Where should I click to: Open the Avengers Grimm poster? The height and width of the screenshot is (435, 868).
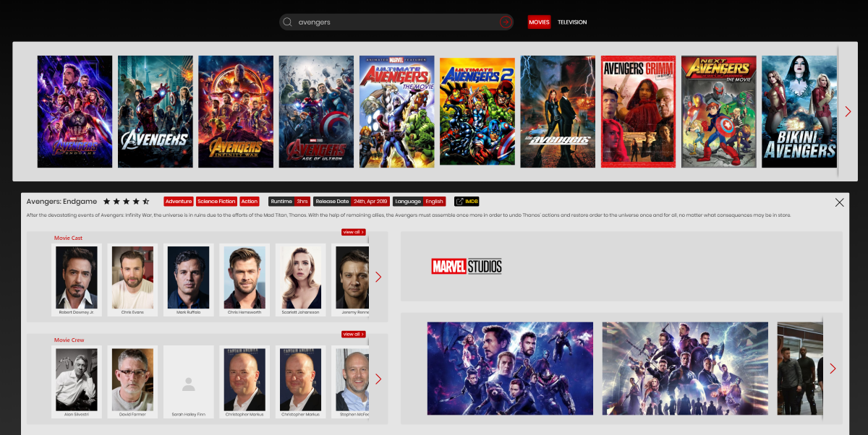[639, 111]
